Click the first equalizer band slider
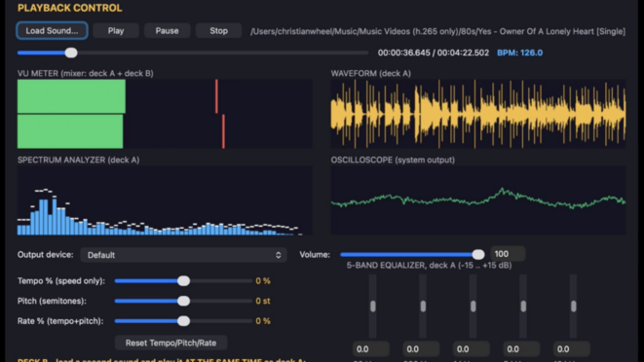This screenshot has height=362, width=644. pos(372,307)
